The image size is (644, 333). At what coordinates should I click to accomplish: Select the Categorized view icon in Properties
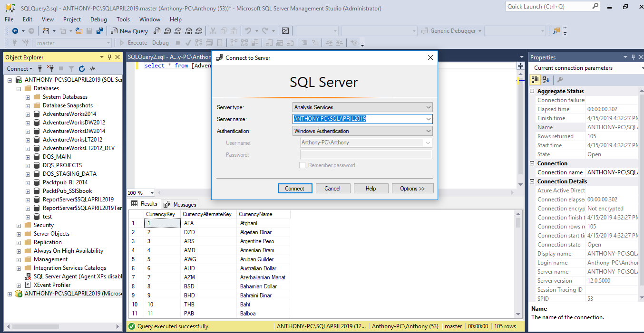click(535, 80)
